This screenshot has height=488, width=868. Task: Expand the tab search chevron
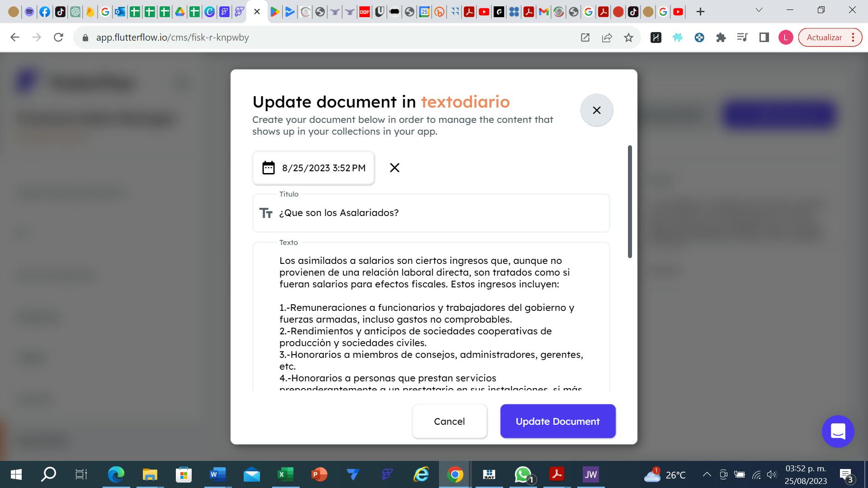point(759,10)
